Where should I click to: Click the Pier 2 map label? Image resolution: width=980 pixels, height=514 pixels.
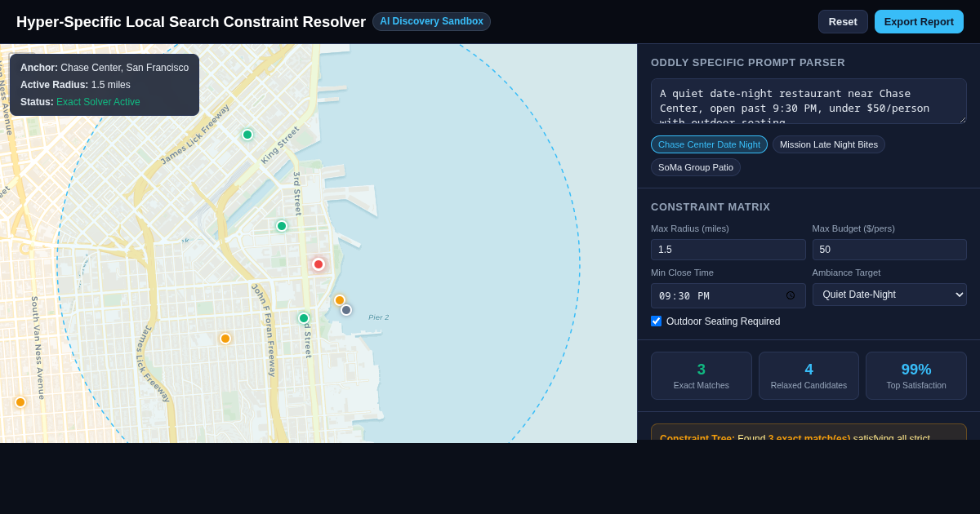pyautogui.click(x=378, y=317)
